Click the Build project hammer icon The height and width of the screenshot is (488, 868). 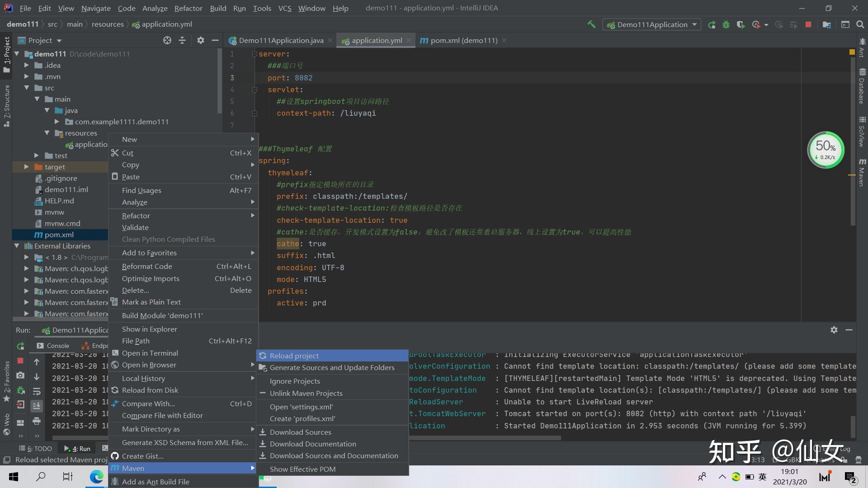(591, 24)
